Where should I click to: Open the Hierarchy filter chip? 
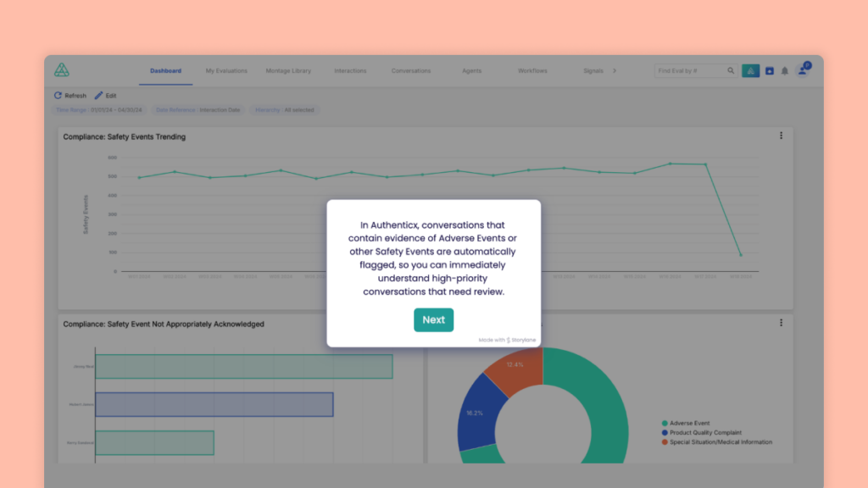(x=285, y=110)
